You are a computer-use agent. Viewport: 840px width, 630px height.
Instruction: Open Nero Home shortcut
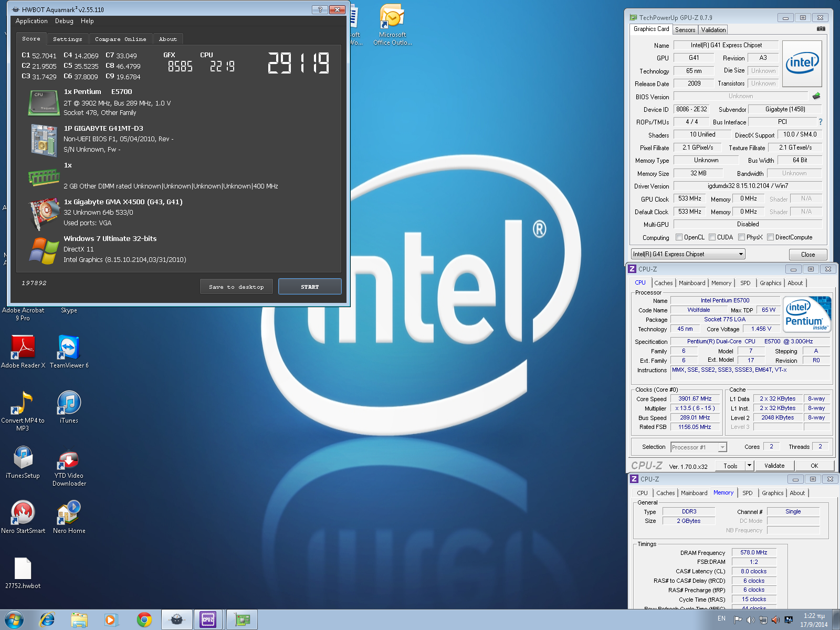(69, 517)
